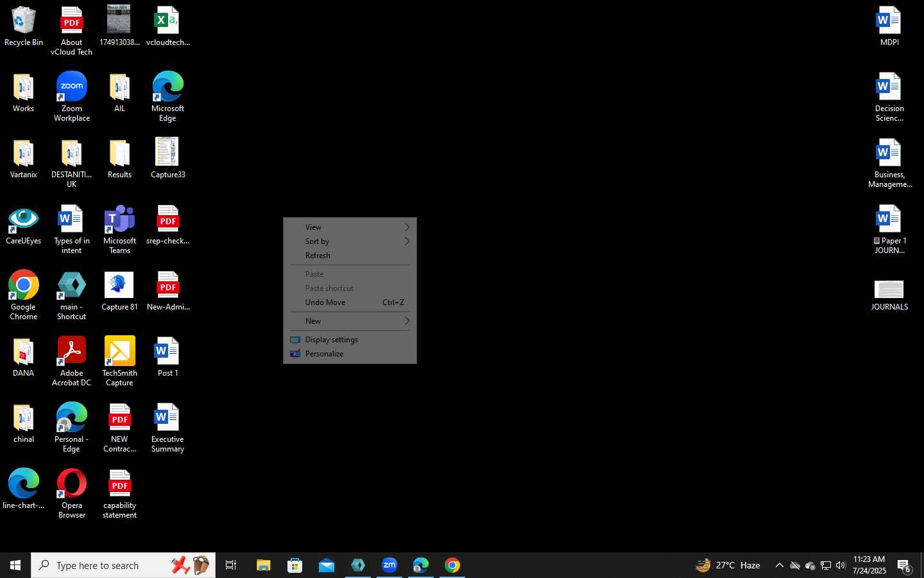Select the MDPI Word document icon
Viewport: 924px width, 578px height.
[890, 27]
